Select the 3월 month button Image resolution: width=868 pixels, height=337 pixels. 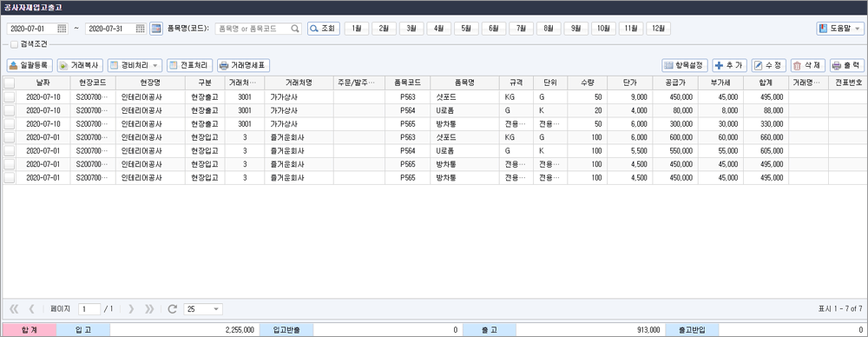coord(411,29)
